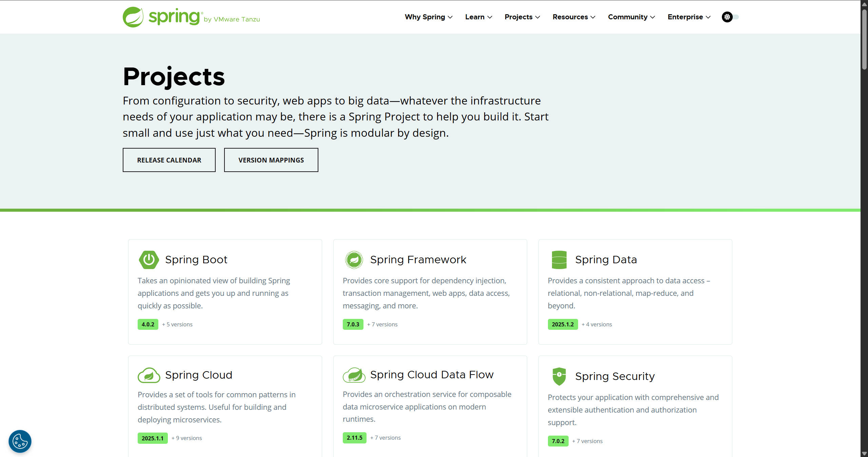Click the page vertical scrollbar thumb
Image resolution: width=868 pixels, height=457 pixels.
(x=864, y=39)
